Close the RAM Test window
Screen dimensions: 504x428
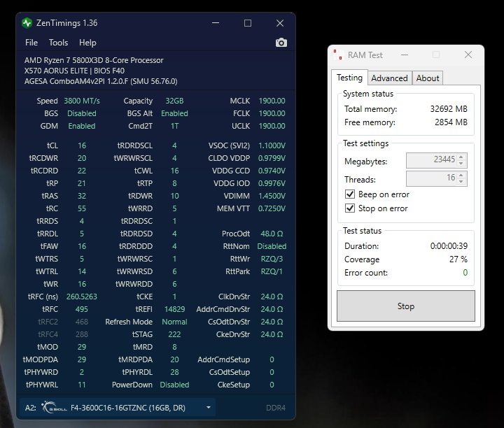(468, 55)
